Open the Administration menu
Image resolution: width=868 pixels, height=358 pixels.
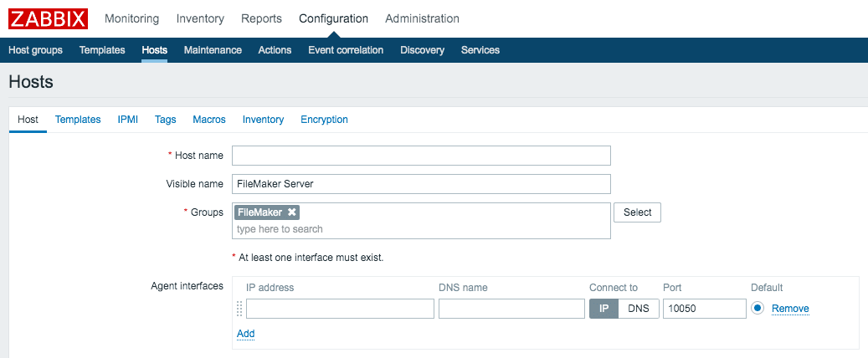(422, 18)
